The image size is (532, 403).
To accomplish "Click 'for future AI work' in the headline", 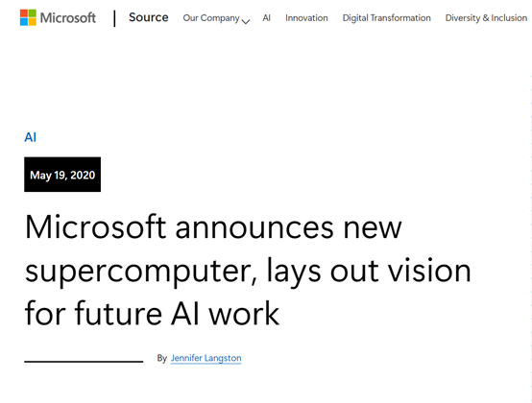I will tap(152, 313).
